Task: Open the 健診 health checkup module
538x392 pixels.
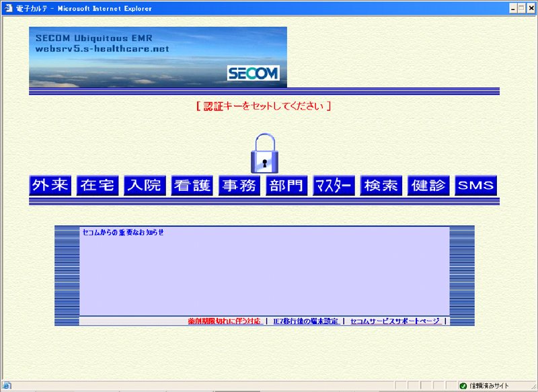Action: [x=428, y=186]
